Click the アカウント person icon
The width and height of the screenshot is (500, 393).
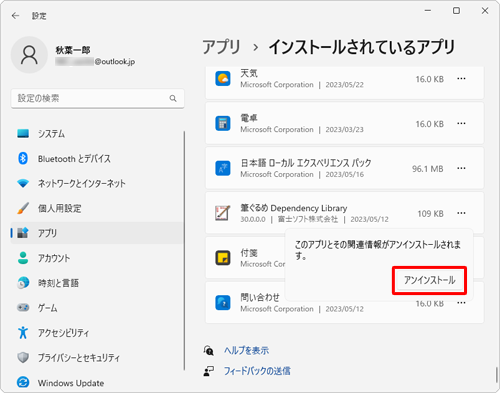23,258
